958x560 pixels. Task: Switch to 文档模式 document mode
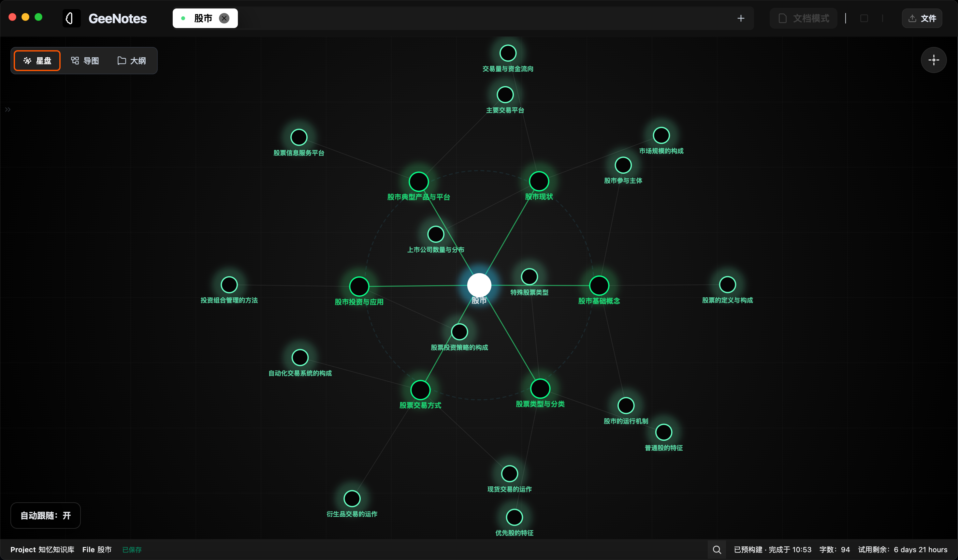click(804, 18)
